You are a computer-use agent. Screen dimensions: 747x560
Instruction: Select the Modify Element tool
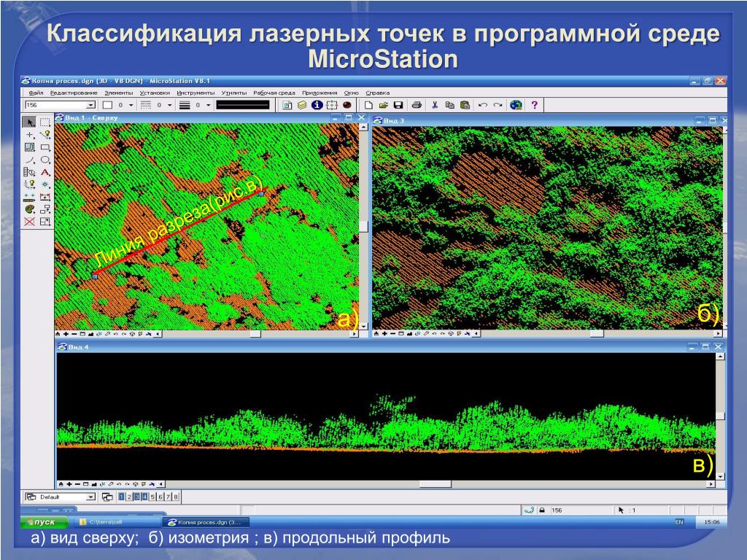click(44, 222)
